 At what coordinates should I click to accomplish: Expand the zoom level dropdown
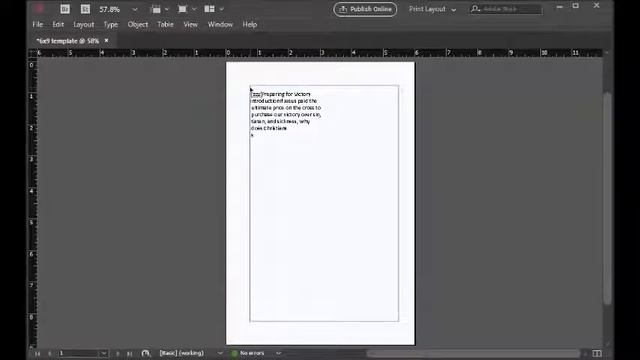click(135, 9)
